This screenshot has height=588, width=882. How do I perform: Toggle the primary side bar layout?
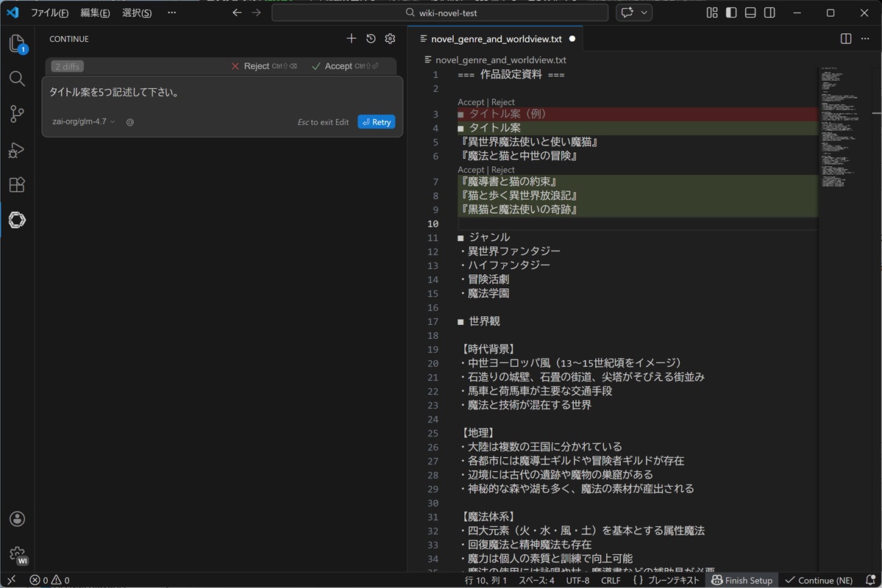pos(731,13)
